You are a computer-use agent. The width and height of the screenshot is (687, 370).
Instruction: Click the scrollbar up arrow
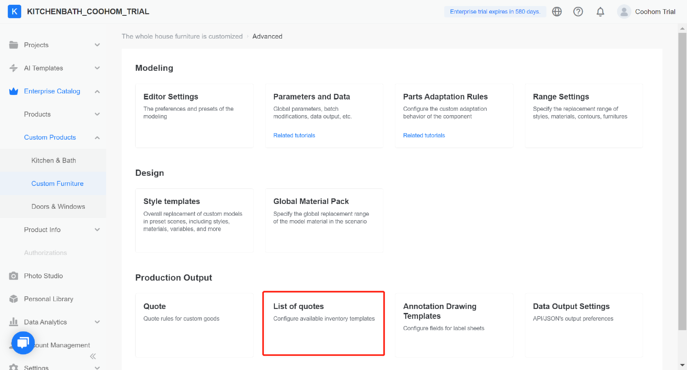point(682,29)
